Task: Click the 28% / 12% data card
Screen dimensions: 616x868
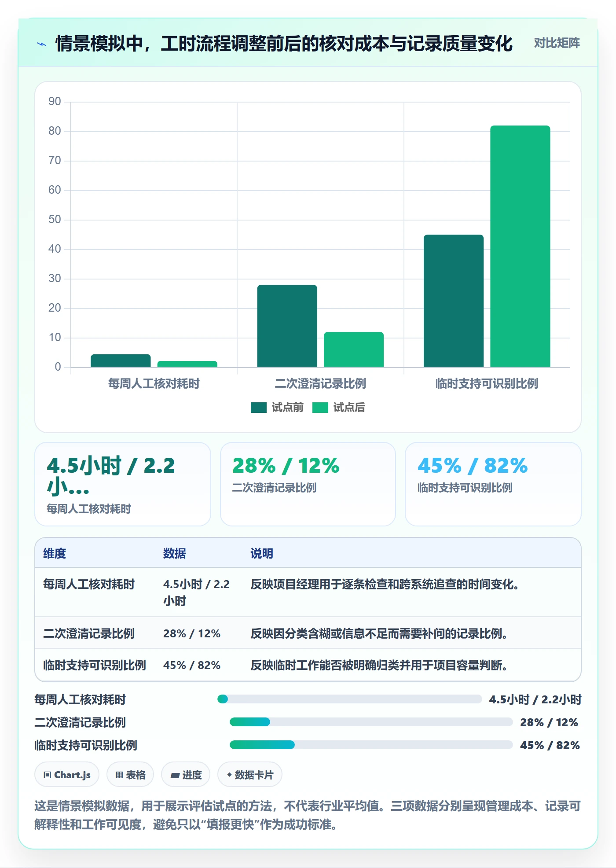Action: [308, 484]
